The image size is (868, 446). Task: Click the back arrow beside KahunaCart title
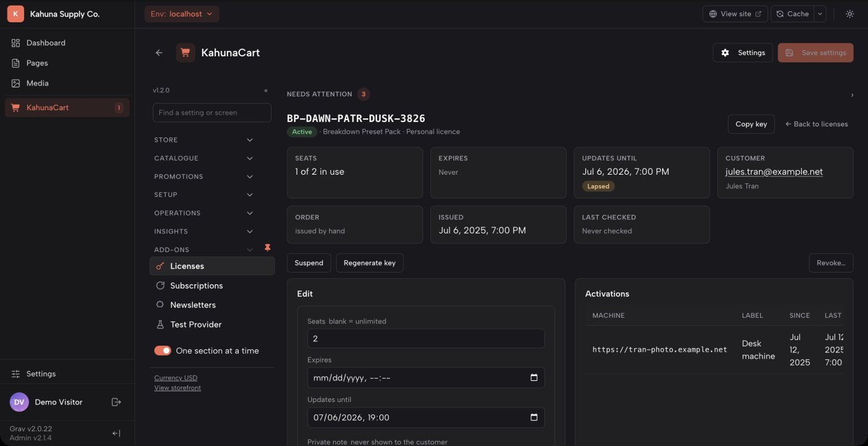(159, 53)
